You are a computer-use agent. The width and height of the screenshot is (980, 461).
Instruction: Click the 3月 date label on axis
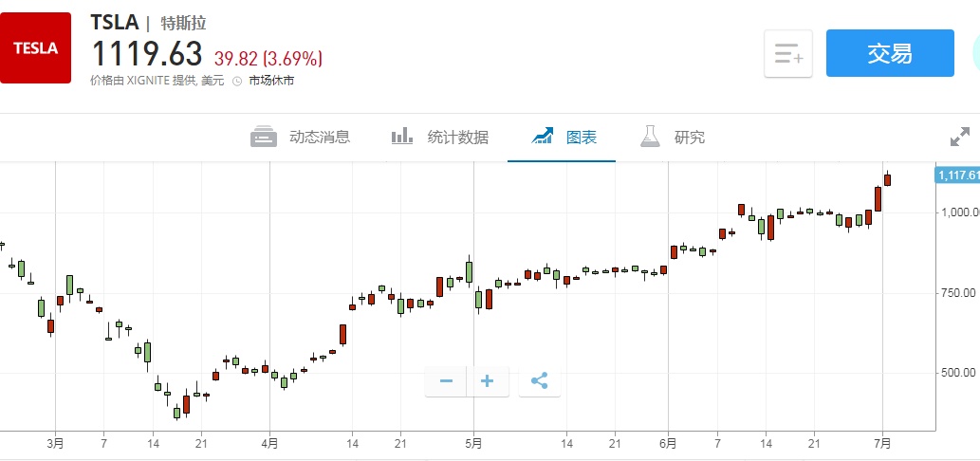56,442
